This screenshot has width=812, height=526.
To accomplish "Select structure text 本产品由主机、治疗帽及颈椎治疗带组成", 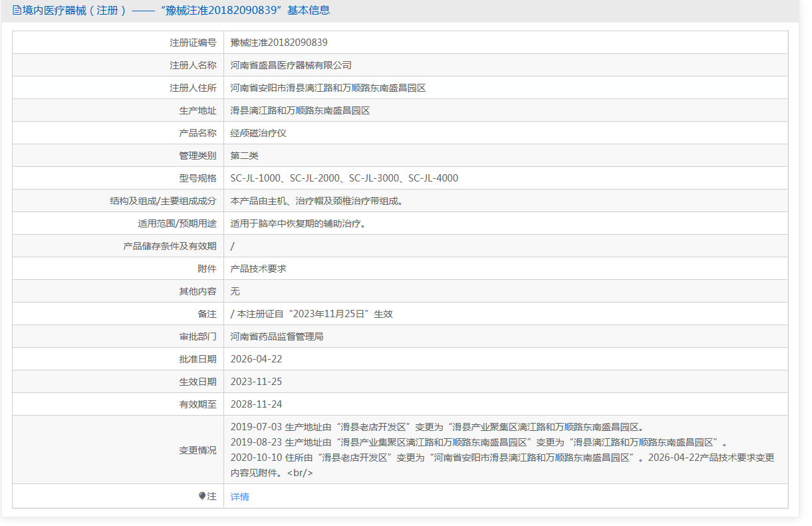I will tap(317, 201).
